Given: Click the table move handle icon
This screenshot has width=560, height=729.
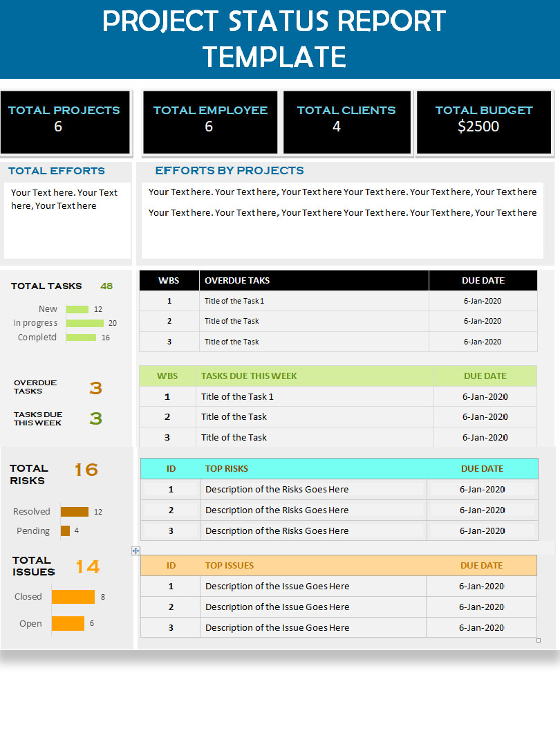Looking at the screenshot, I should 136,551.
